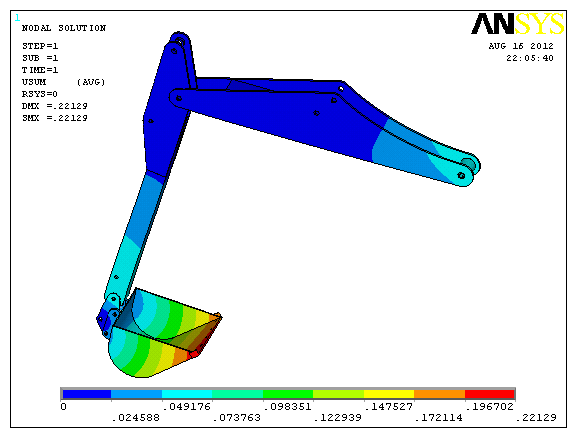Click the legend value .147527
584x438 pixels.
point(388,406)
